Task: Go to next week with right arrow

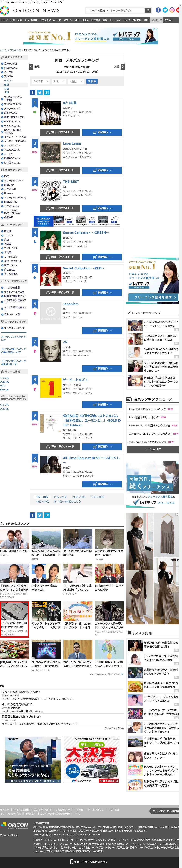Action: [122, 67]
